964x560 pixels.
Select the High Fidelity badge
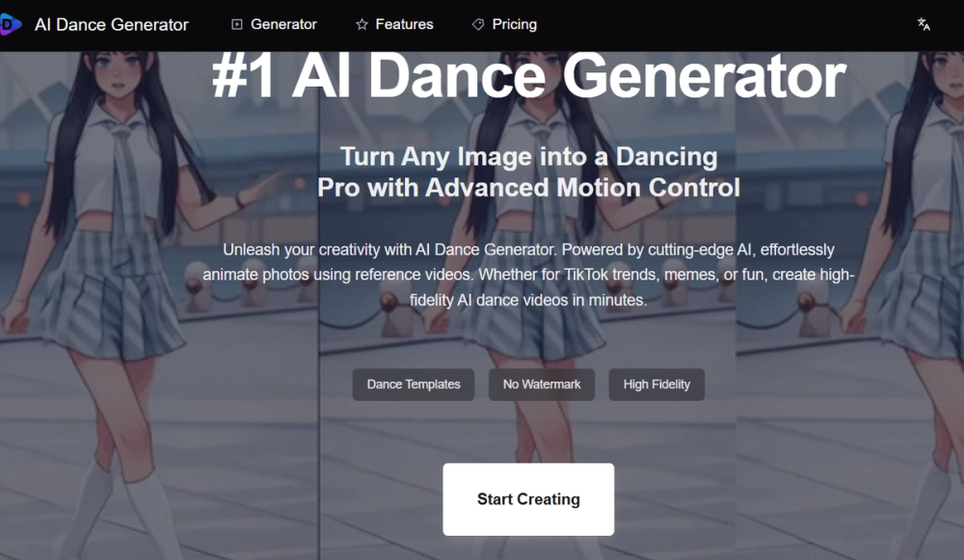click(x=656, y=385)
